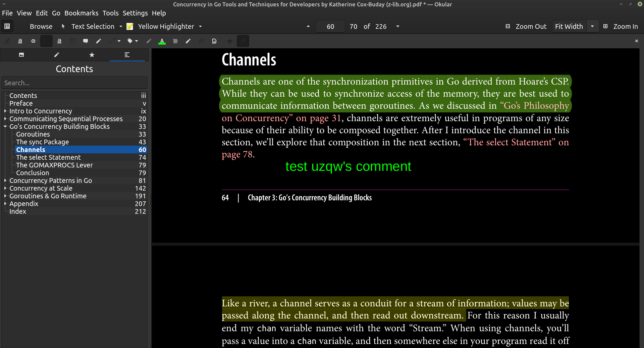Image resolution: width=644 pixels, height=348 pixels.
Task: Choose the freehand line pencil tool
Action: coord(99,41)
